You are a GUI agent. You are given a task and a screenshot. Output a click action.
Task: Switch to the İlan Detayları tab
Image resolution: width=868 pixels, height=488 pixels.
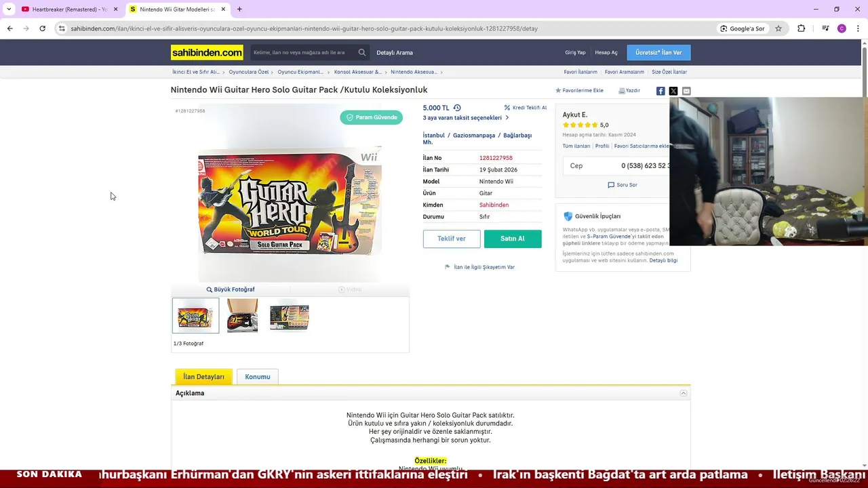pyautogui.click(x=203, y=377)
